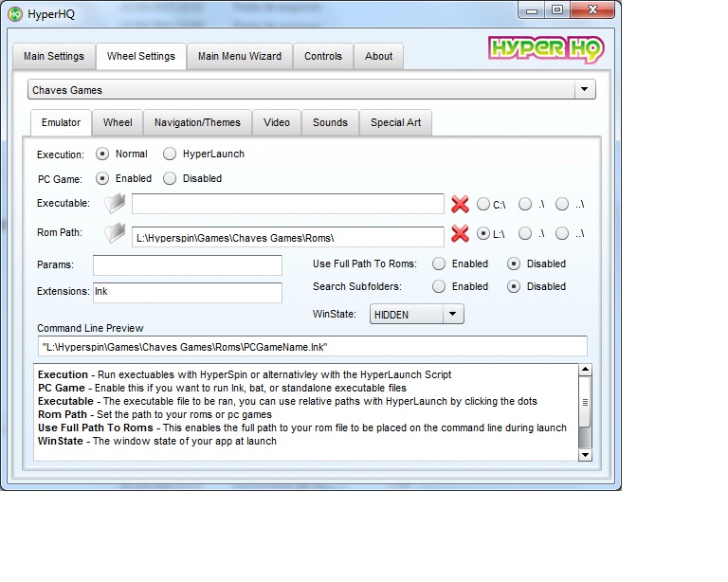Click into the Rom Path text field
This screenshot has width=728, height=582.
point(288,237)
